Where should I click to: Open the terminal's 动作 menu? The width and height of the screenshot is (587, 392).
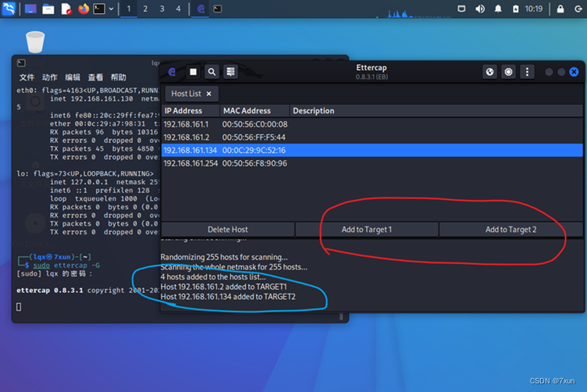pos(49,77)
